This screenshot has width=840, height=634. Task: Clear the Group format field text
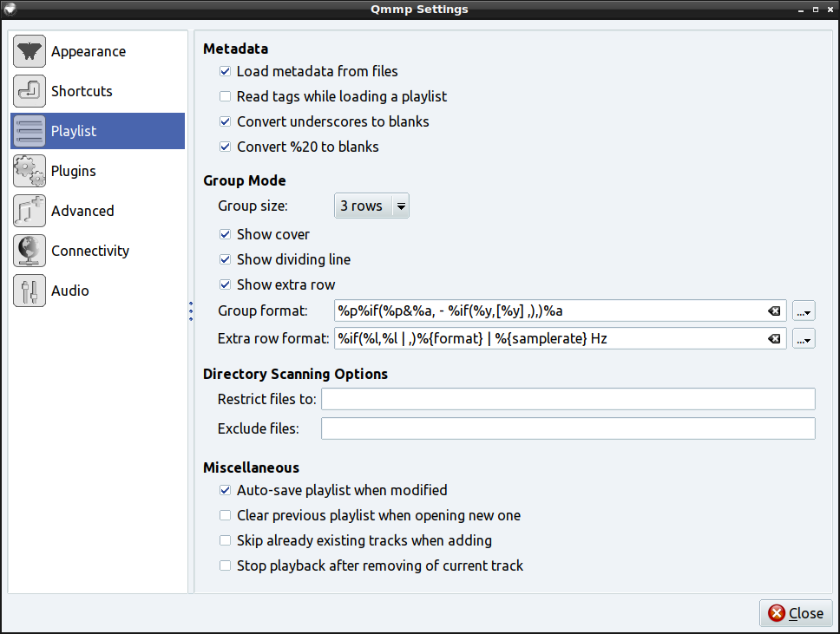tap(774, 311)
